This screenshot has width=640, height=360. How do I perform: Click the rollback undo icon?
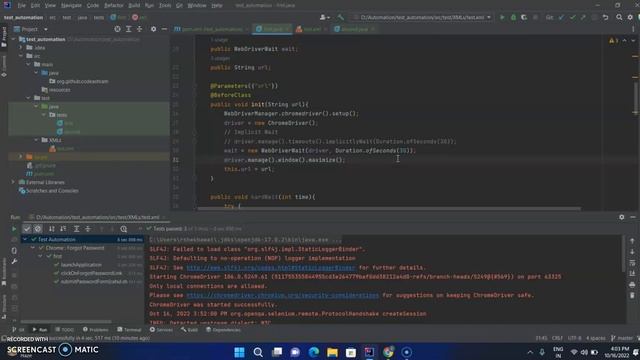coord(605,18)
